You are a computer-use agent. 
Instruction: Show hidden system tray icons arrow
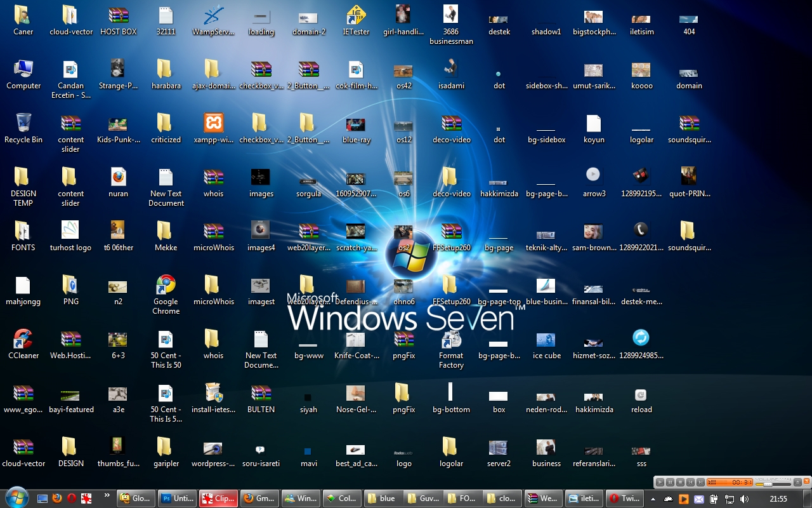coord(653,500)
